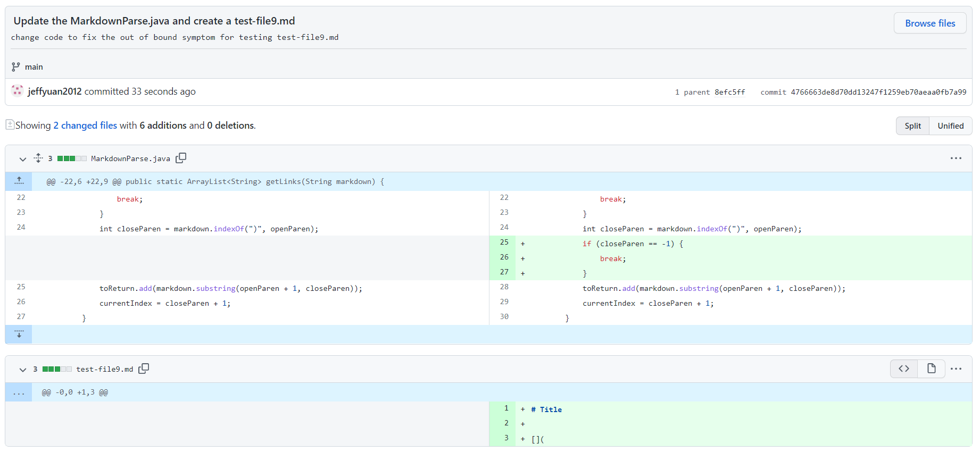Viewport: 980px width, 452px height.
Task: Click MarkdownParse.java diffstat squares
Action: coord(72,158)
